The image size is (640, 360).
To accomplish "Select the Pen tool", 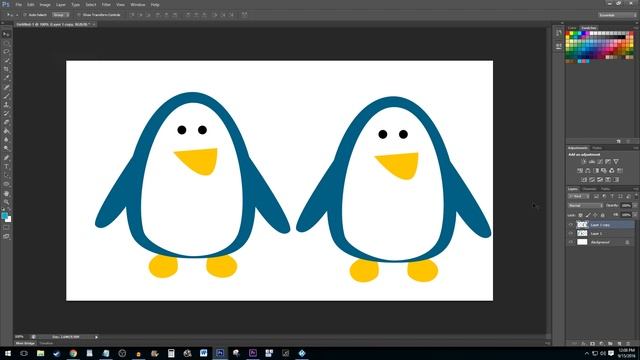I will coord(6,158).
